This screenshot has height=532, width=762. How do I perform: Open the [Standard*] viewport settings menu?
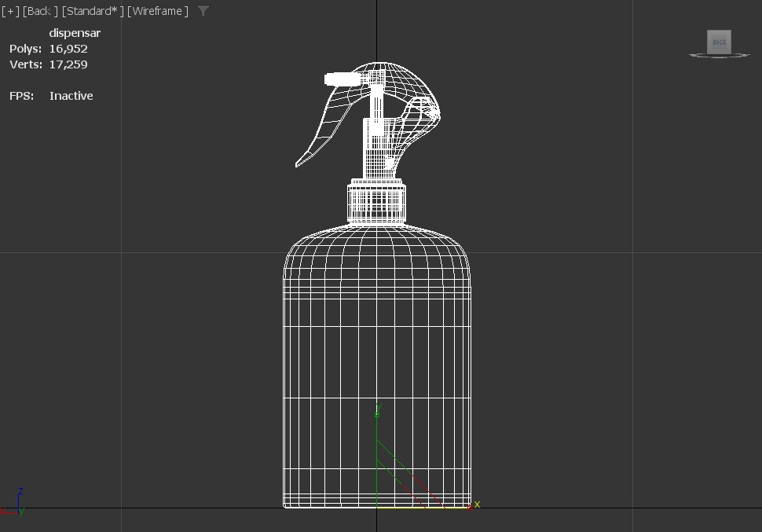[93, 11]
